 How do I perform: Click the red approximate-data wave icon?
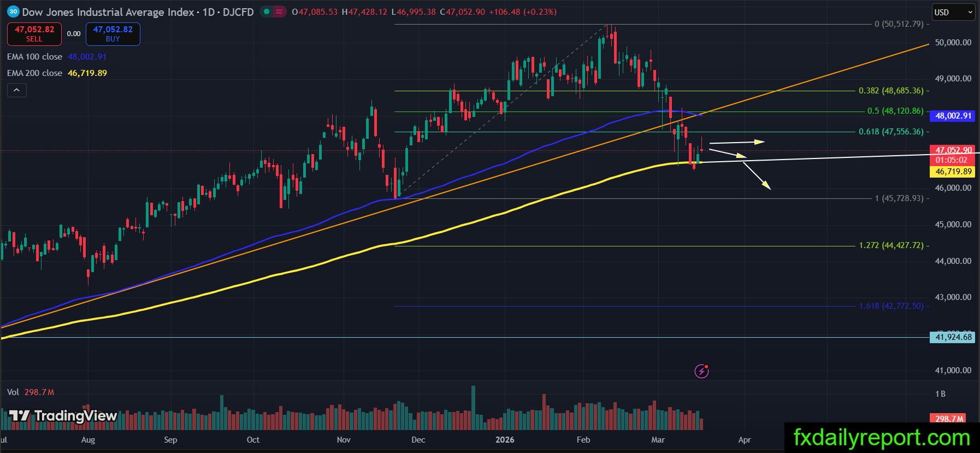[x=279, y=11]
